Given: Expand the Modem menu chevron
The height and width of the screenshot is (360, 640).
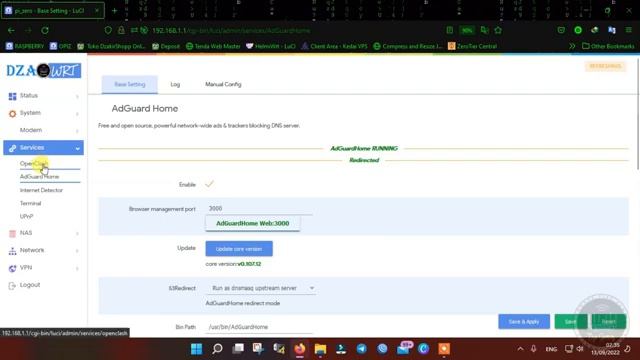Looking at the screenshot, I should pyautogui.click(x=77, y=131).
